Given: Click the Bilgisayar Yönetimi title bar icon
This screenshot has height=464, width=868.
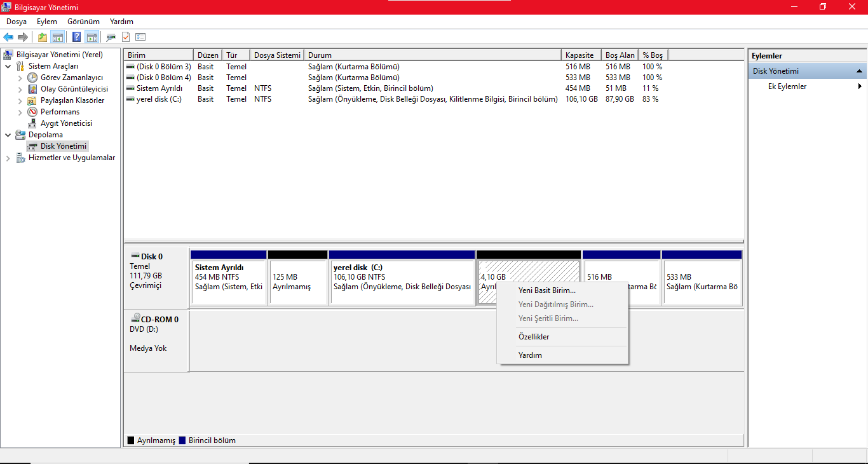Looking at the screenshot, I should point(7,6).
